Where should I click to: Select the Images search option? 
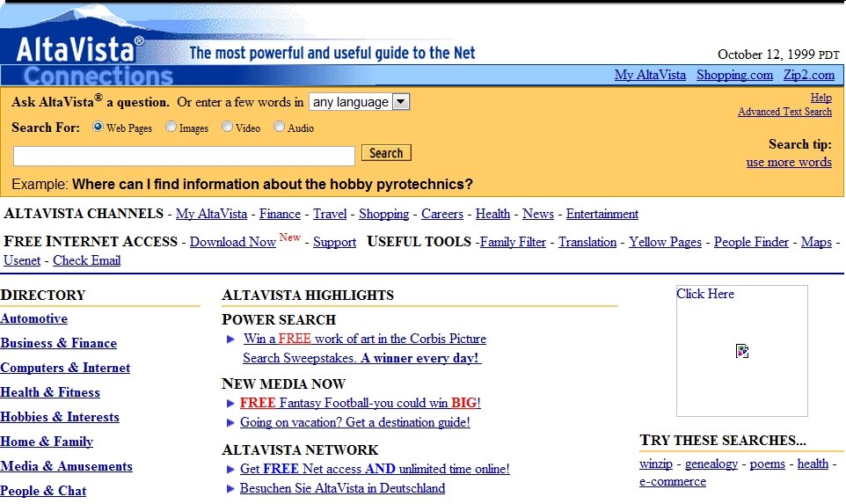point(171,127)
